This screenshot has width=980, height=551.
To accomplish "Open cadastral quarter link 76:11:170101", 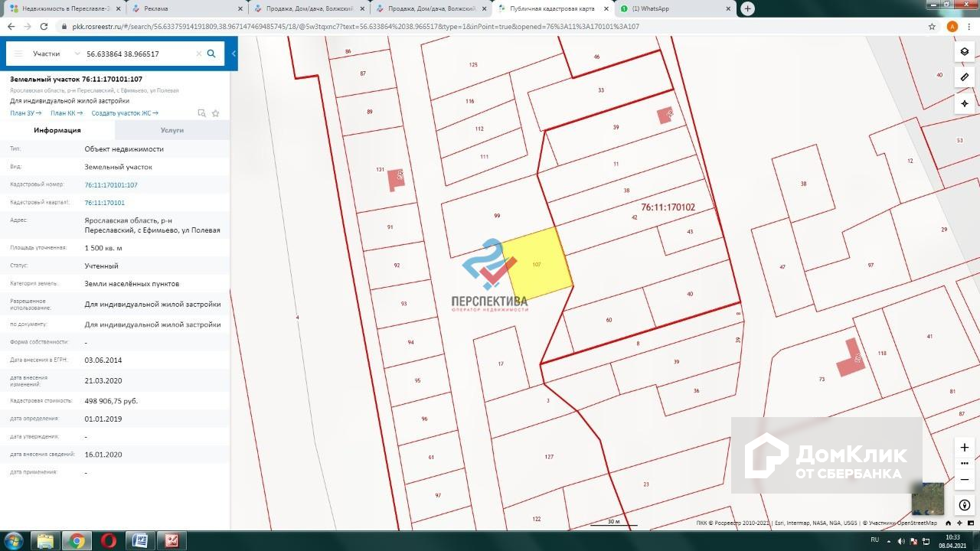I will 104,203.
